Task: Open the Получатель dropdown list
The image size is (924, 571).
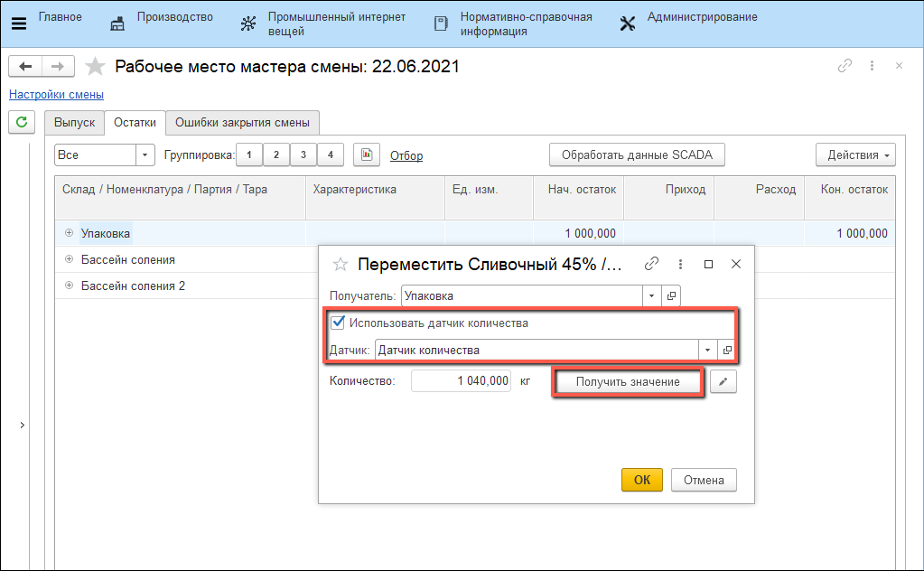Action: pyautogui.click(x=652, y=295)
